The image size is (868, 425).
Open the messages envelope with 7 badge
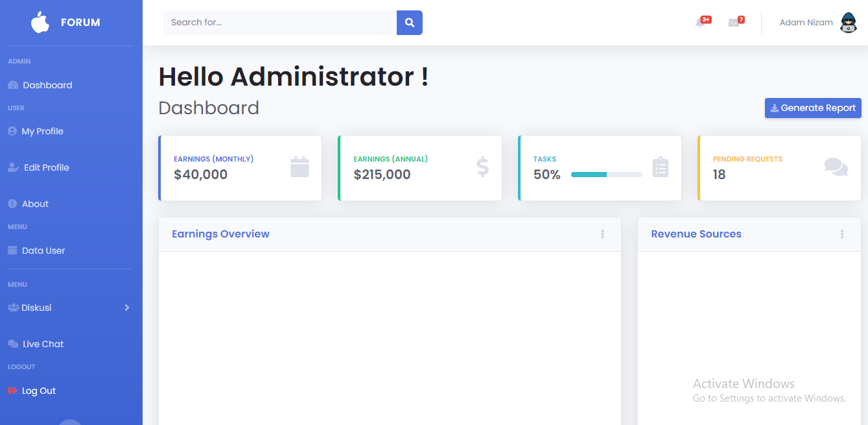[734, 23]
